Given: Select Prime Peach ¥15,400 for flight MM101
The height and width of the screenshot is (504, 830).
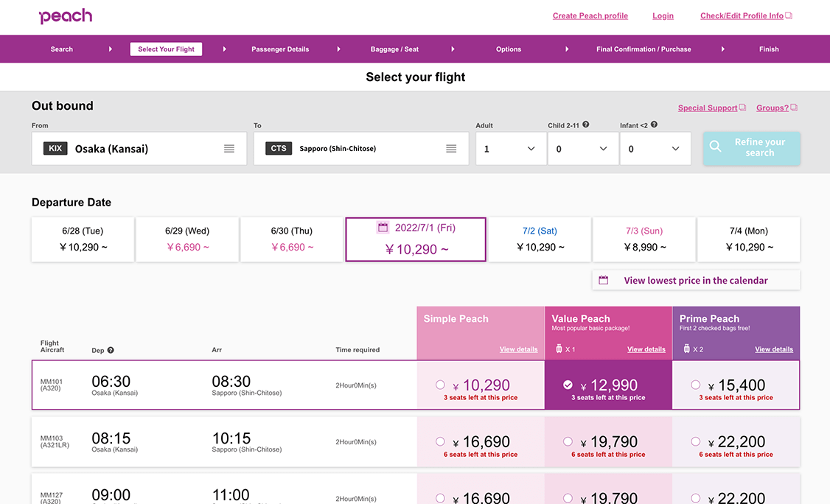Looking at the screenshot, I should pyautogui.click(x=696, y=385).
